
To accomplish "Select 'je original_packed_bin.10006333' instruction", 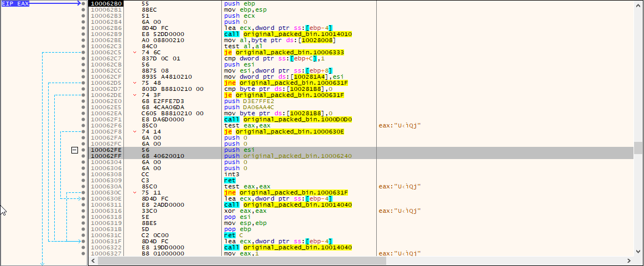I will (284, 53).
